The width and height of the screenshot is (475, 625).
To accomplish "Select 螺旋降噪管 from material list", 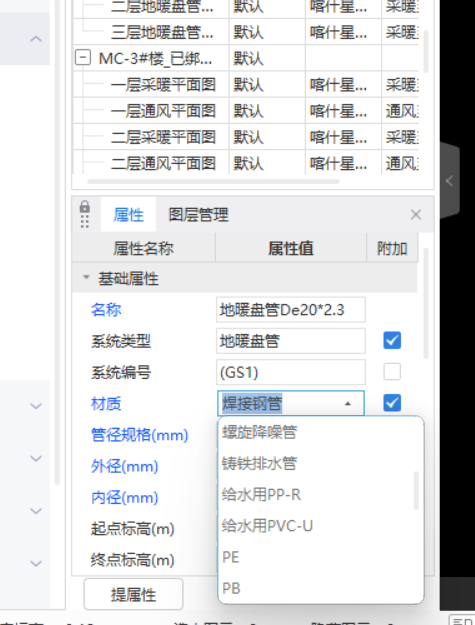I will click(321, 432).
